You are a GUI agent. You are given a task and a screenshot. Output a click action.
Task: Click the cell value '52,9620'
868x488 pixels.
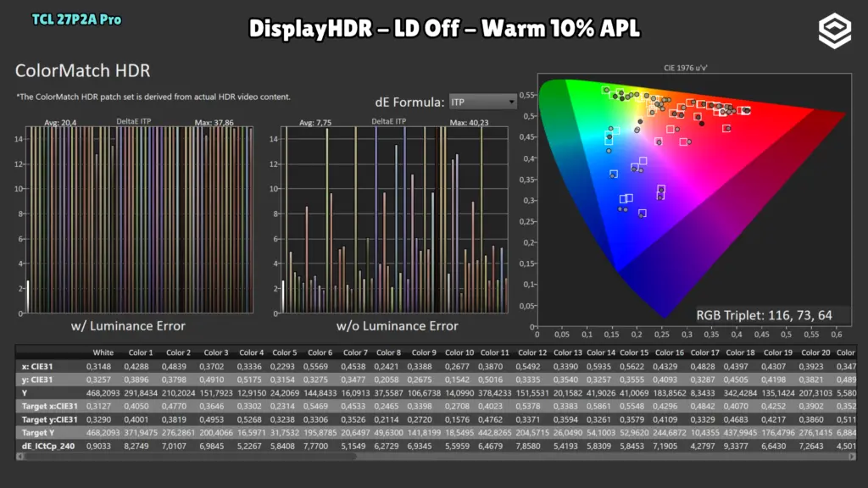[634, 433]
